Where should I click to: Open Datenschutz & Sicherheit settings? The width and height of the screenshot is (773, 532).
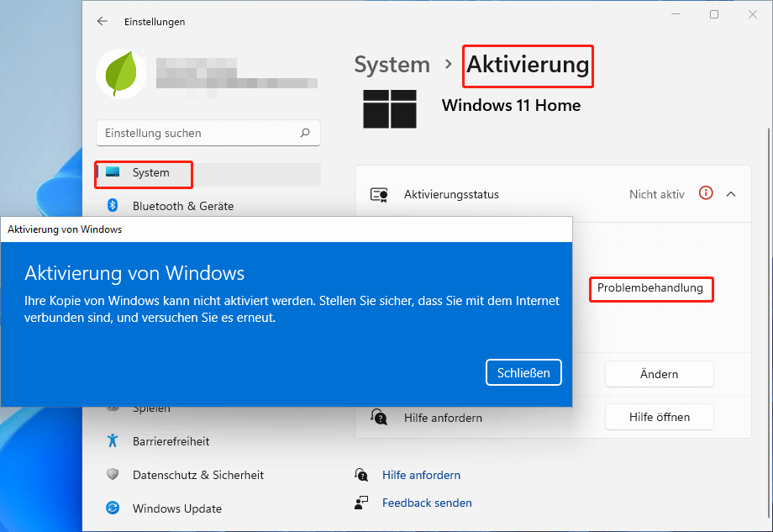(x=208, y=475)
